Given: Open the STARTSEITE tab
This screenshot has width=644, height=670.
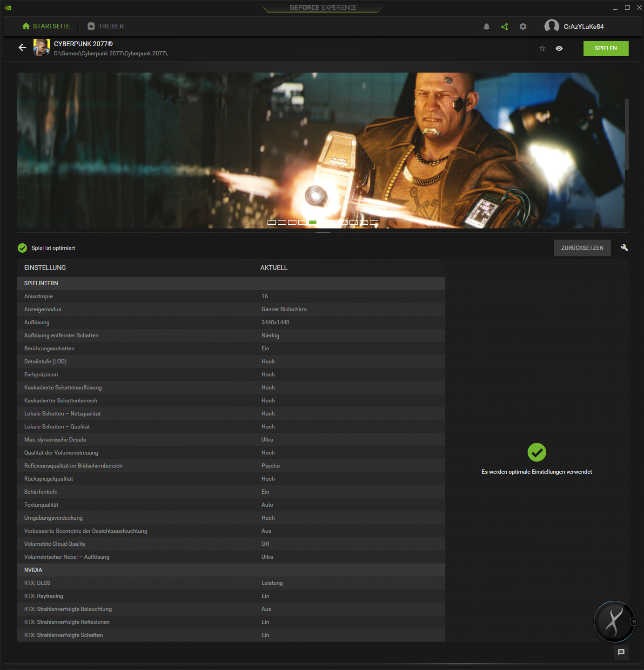Looking at the screenshot, I should click(x=46, y=26).
